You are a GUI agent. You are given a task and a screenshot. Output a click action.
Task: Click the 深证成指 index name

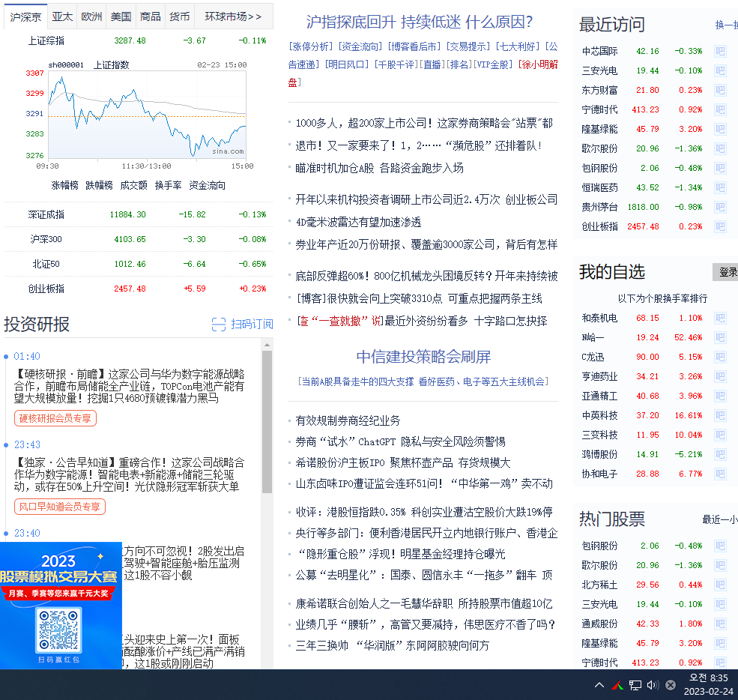(46, 214)
